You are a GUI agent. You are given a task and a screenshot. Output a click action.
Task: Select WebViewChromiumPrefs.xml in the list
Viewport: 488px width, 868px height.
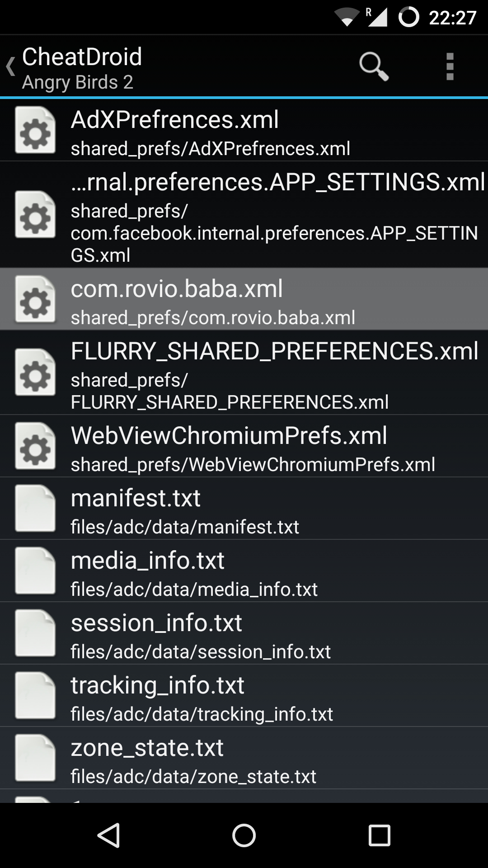[x=244, y=446]
